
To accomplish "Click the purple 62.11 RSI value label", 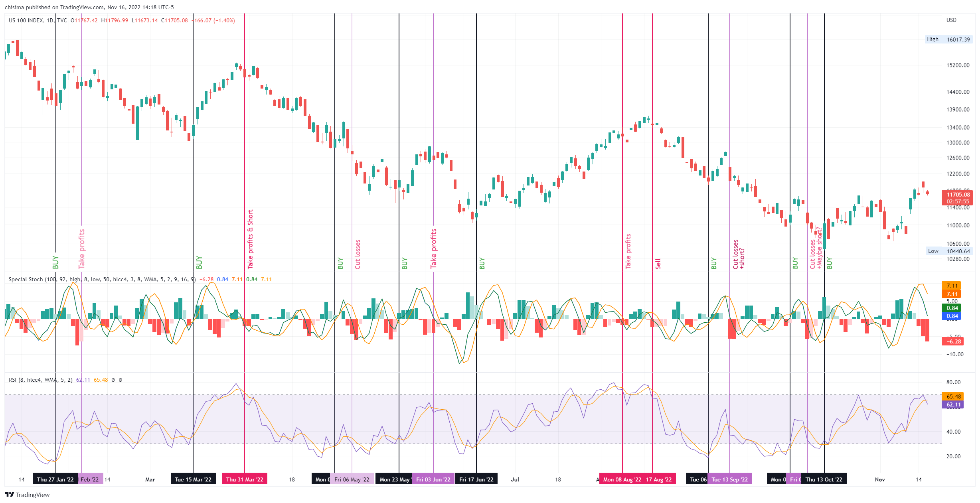I will (953, 404).
